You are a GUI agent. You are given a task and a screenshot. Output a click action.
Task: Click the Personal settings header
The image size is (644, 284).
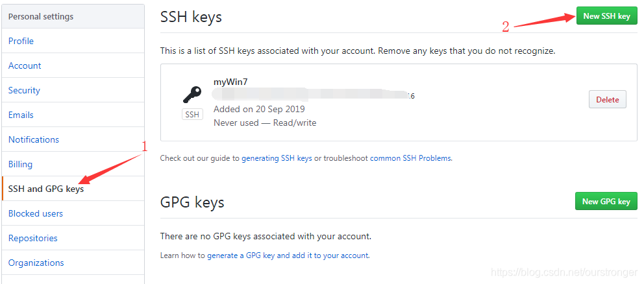tap(41, 16)
